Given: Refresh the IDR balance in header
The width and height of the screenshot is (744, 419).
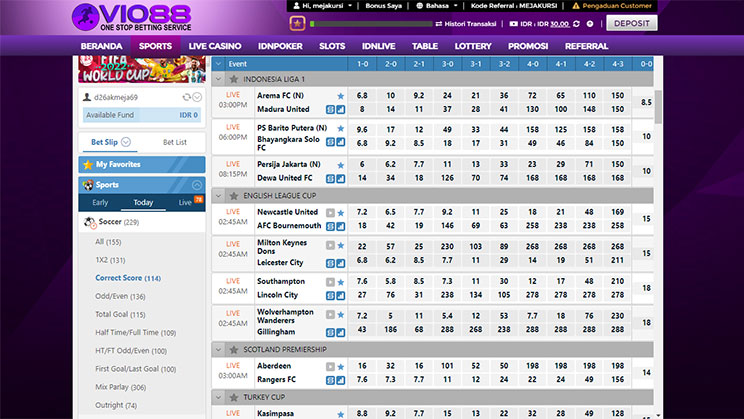Looking at the screenshot, I should tap(576, 24).
